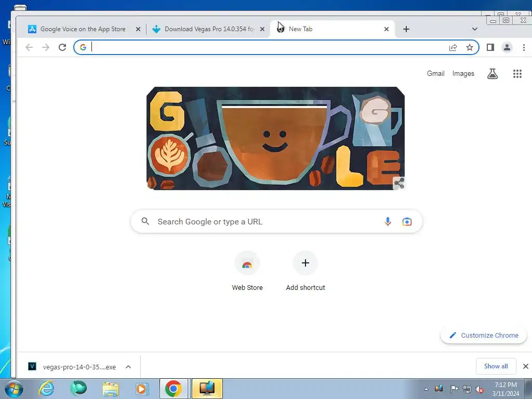Start voice search with the microphone
This screenshot has width=532, height=399.
pos(388,221)
